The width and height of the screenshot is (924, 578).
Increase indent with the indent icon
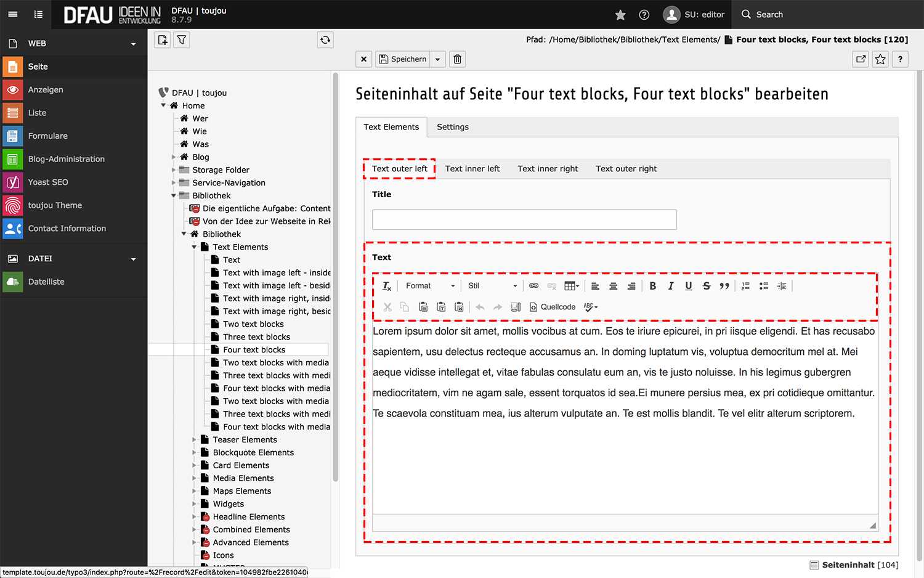[782, 286]
